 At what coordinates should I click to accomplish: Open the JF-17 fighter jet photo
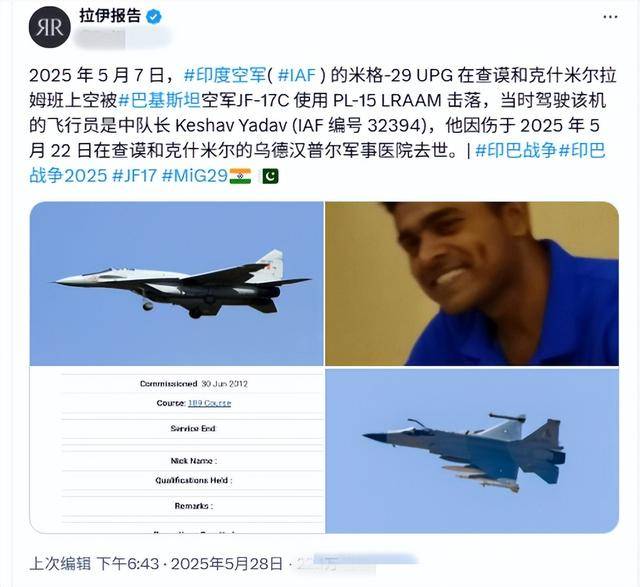click(472, 450)
